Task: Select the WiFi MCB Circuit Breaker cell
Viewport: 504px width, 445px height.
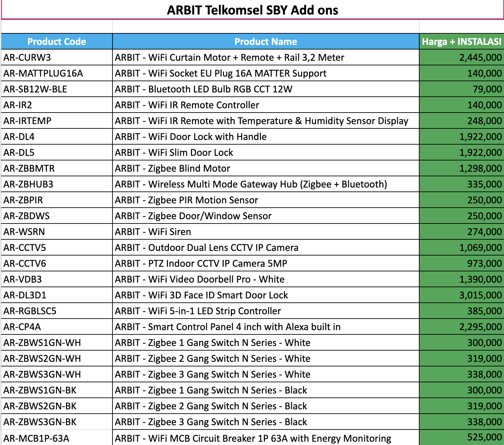Action: (266, 438)
